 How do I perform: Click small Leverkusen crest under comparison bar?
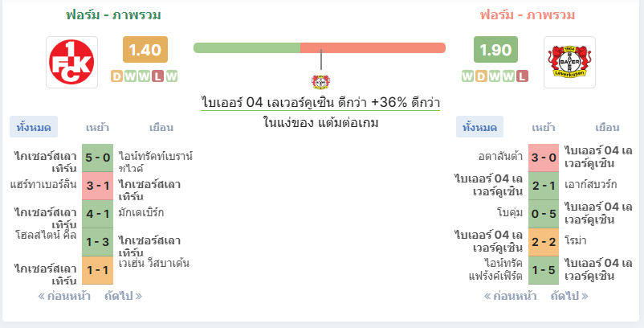coord(320,82)
